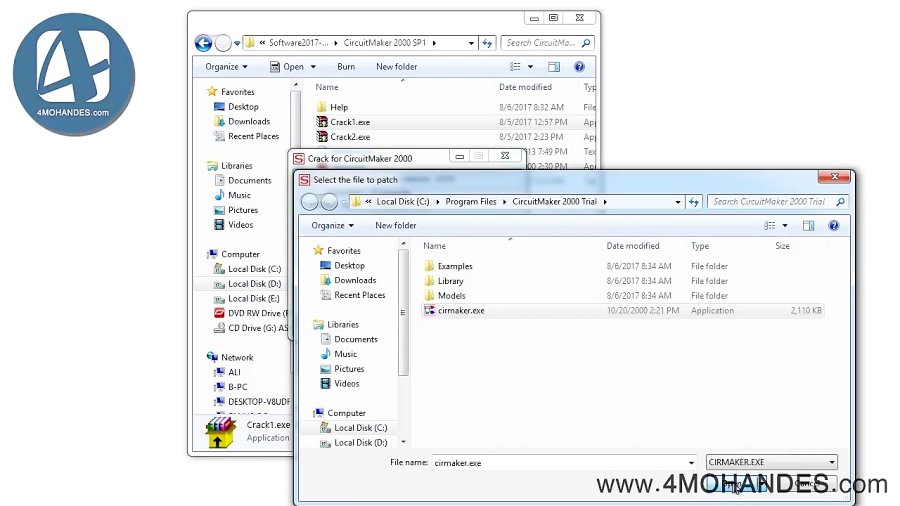Select Local Disk (E:) in Explorer tree
Viewport: 900px width, 506px height.
click(x=253, y=299)
